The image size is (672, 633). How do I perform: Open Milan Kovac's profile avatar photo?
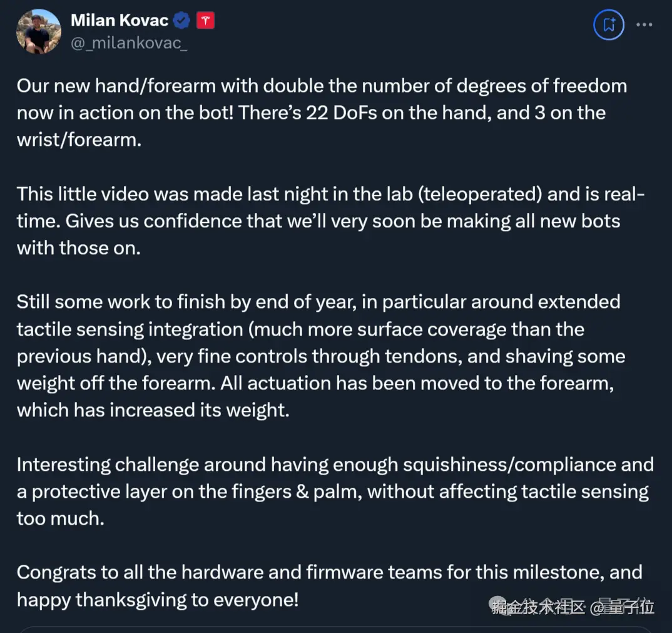coord(38,31)
